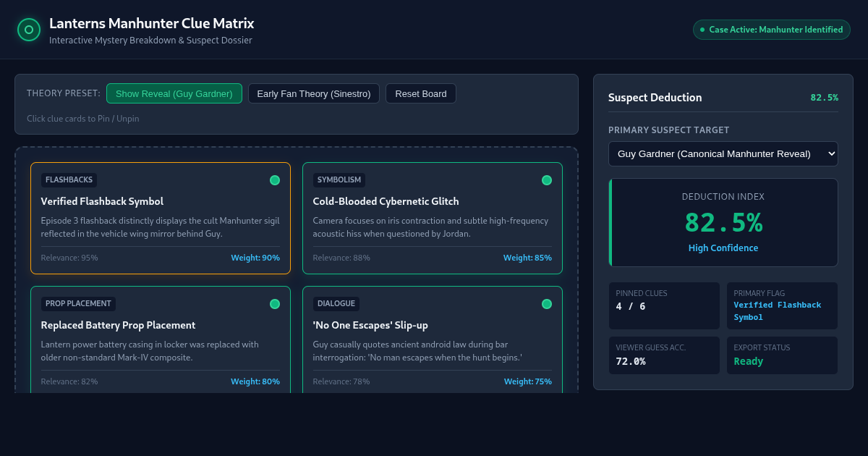The width and height of the screenshot is (868, 456).
Task: Open the Primary Suspect Target dropdown
Action: point(723,153)
